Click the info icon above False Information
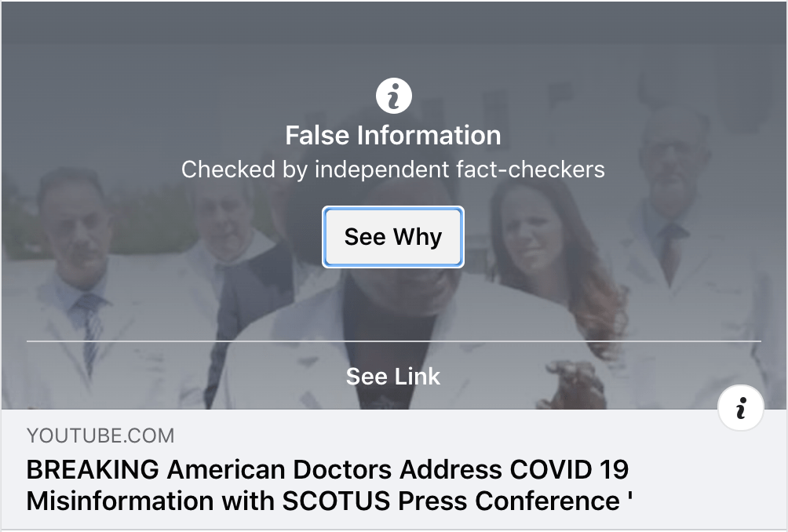Image resolution: width=788 pixels, height=532 pixels. coord(393,96)
